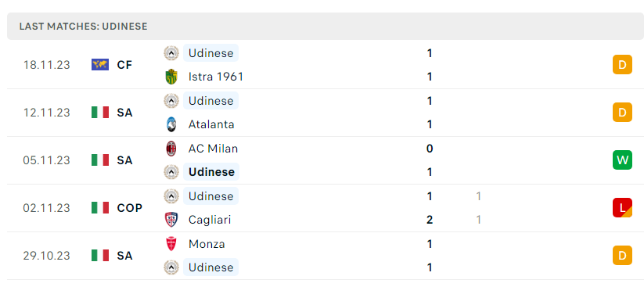Click the world flag icon beside CF

[100, 64]
